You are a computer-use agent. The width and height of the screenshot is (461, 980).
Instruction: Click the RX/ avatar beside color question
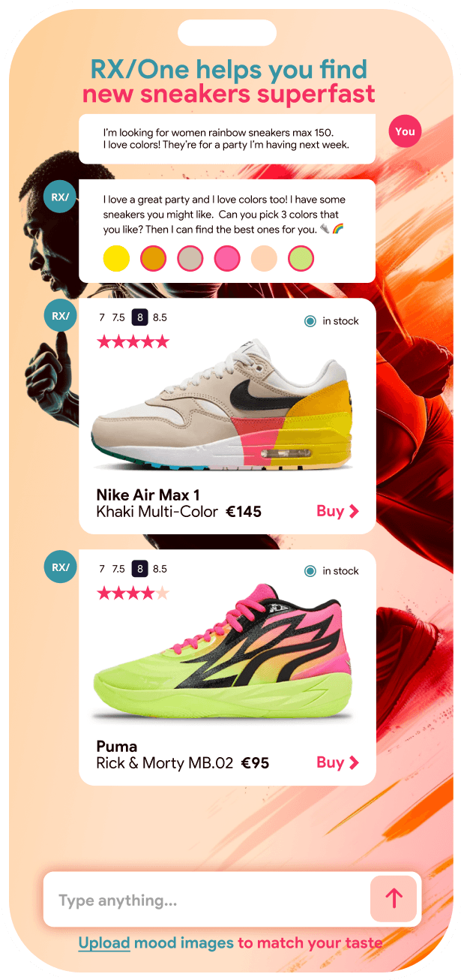point(60,197)
